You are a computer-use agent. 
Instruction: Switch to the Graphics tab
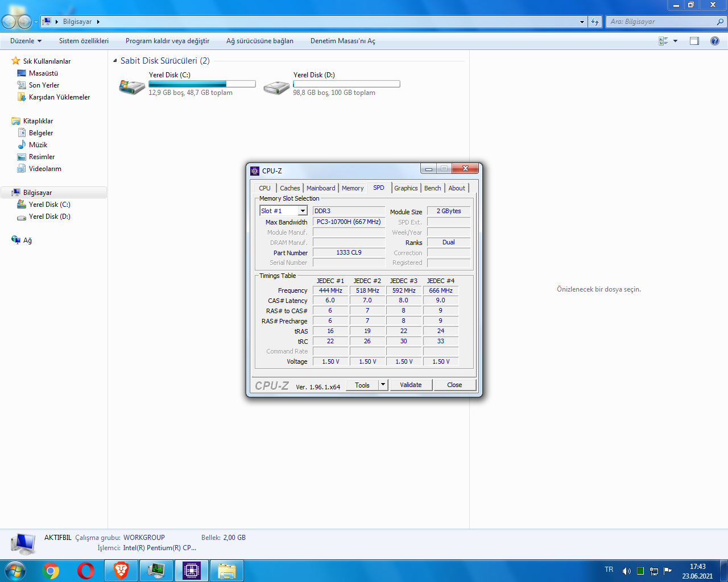pos(406,188)
